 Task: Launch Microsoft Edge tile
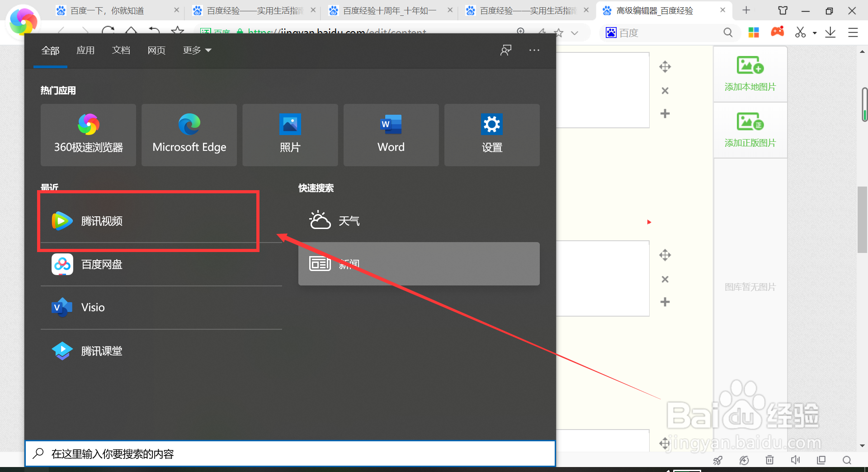[189, 135]
